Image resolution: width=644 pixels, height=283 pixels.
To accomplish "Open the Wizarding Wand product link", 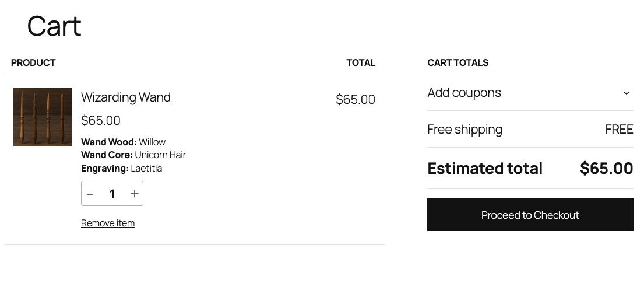I will coord(125,97).
